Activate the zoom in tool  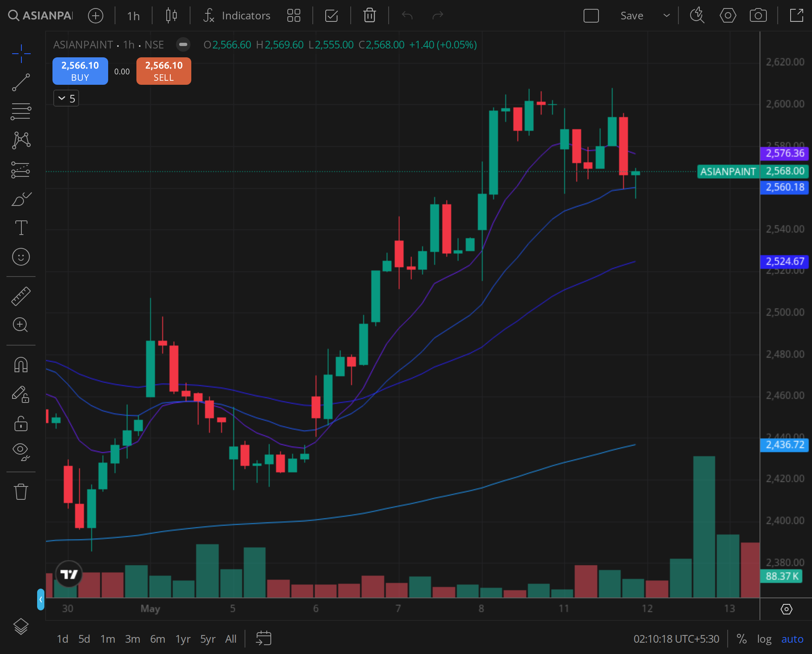[x=21, y=325]
